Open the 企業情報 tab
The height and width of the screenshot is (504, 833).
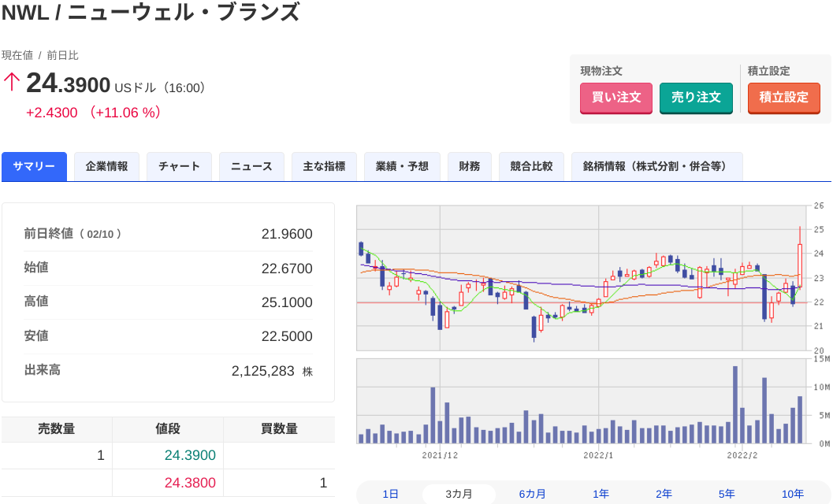click(x=106, y=166)
